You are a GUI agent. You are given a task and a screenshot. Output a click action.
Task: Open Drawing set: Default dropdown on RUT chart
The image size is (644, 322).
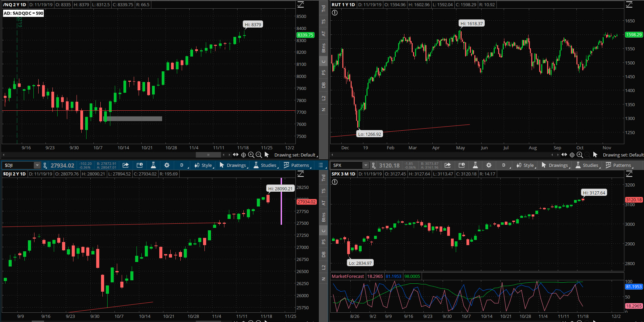click(623, 155)
